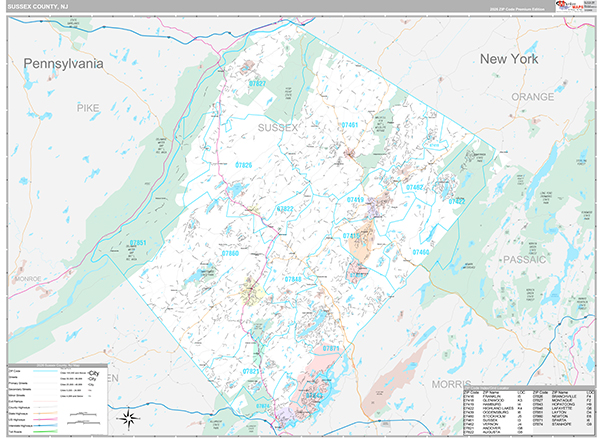Click the 07460 ZIP code label

421,252
